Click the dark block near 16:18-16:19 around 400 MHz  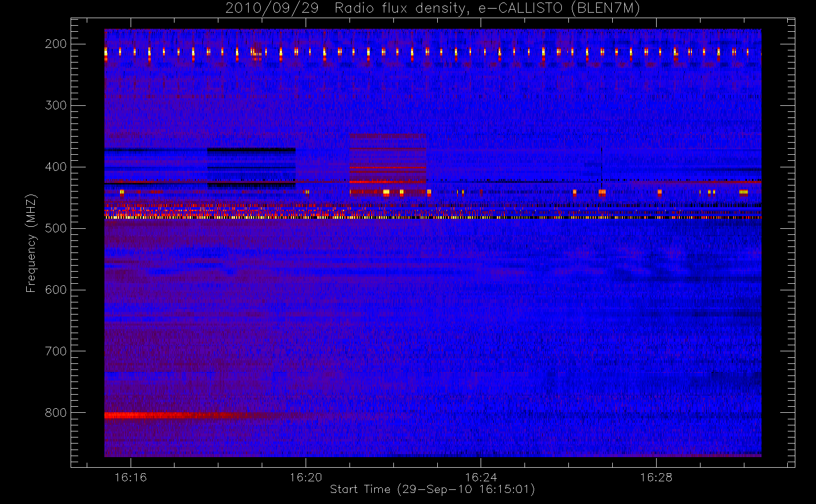click(252, 168)
